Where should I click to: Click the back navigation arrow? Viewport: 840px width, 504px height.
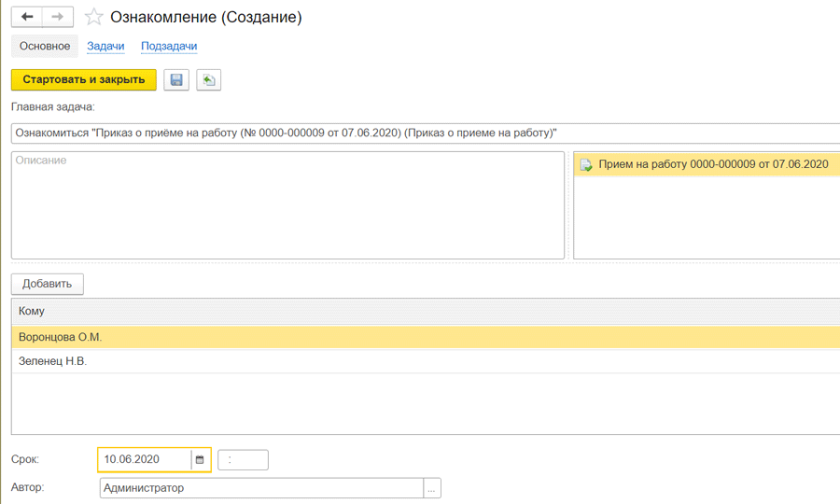pyautogui.click(x=27, y=17)
